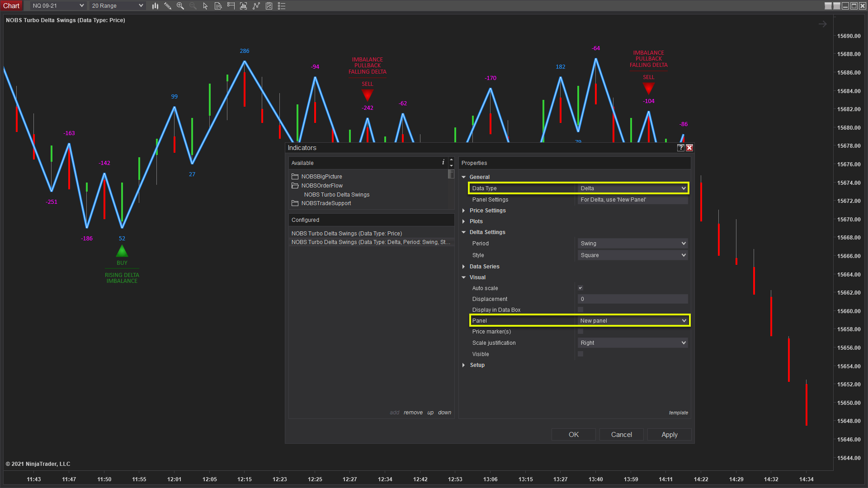868x488 pixels.
Task: Expand the Plots section
Action: click(x=463, y=221)
